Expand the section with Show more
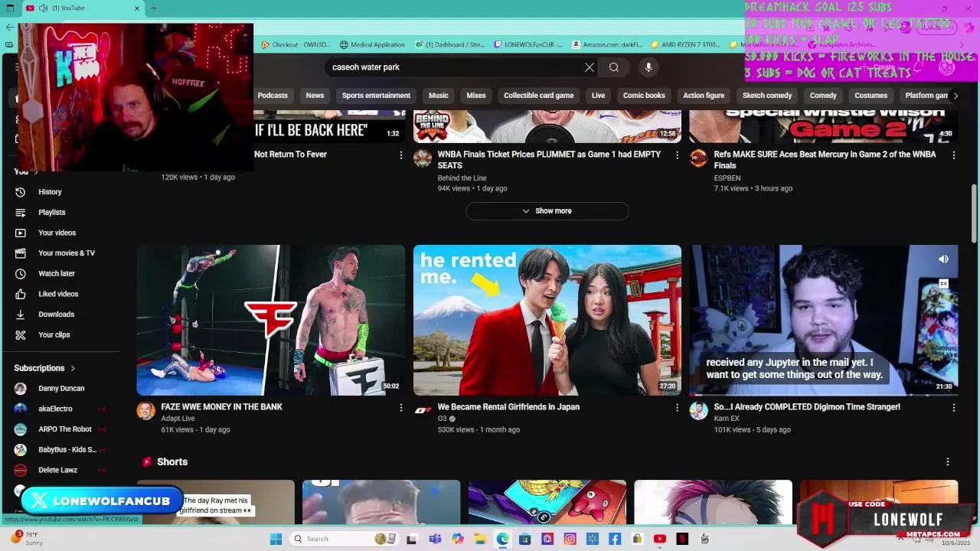 tap(547, 211)
